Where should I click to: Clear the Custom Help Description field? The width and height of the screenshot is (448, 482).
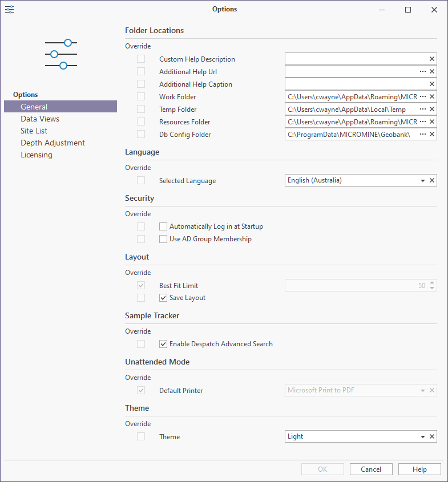pyautogui.click(x=432, y=59)
